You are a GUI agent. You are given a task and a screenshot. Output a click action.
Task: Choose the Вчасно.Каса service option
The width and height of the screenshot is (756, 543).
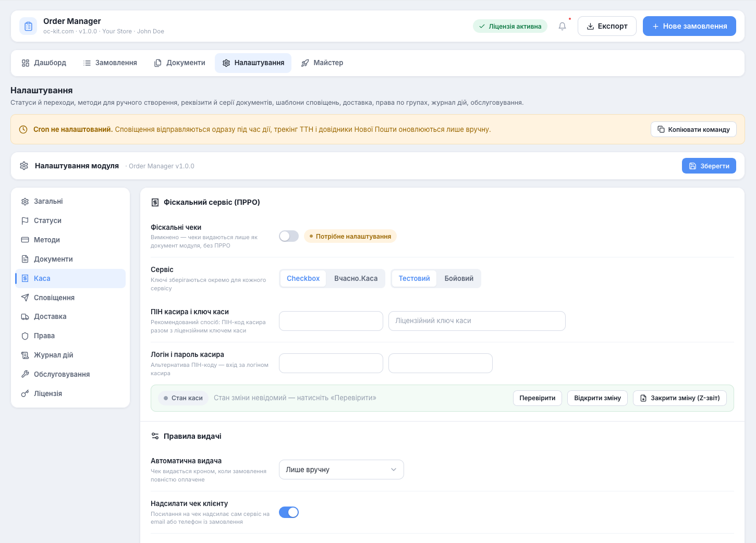356,278
